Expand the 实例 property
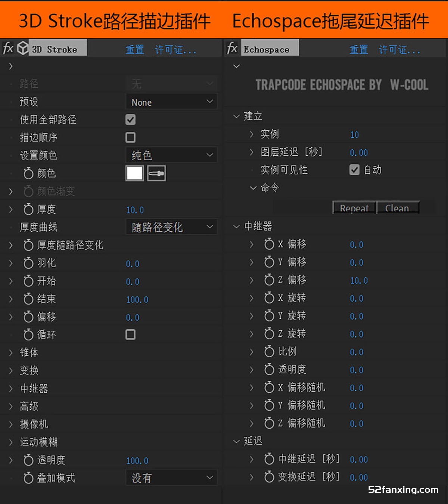This screenshot has width=448, height=504. tap(252, 134)
